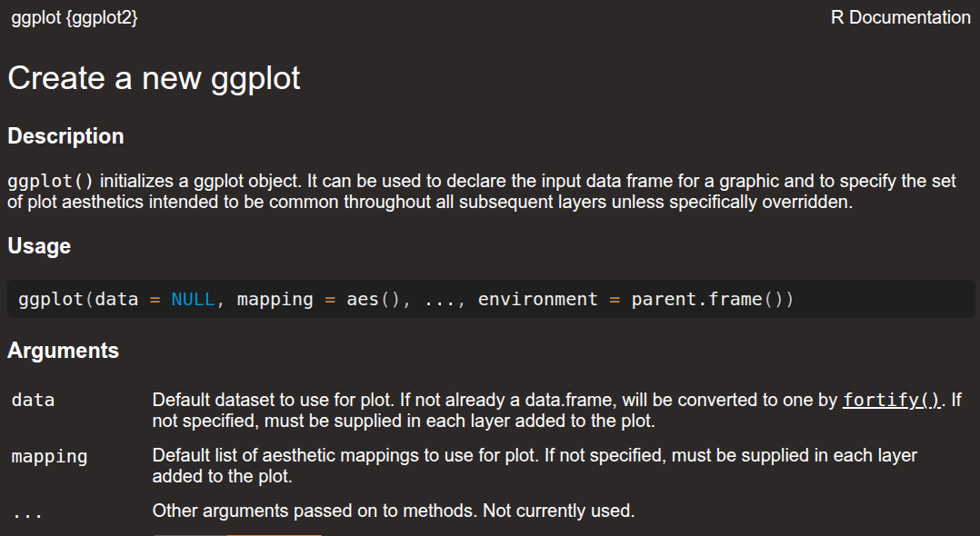Click the '...' argument name in Arguments
The image size is (980, 536).
tap(27, 513)
